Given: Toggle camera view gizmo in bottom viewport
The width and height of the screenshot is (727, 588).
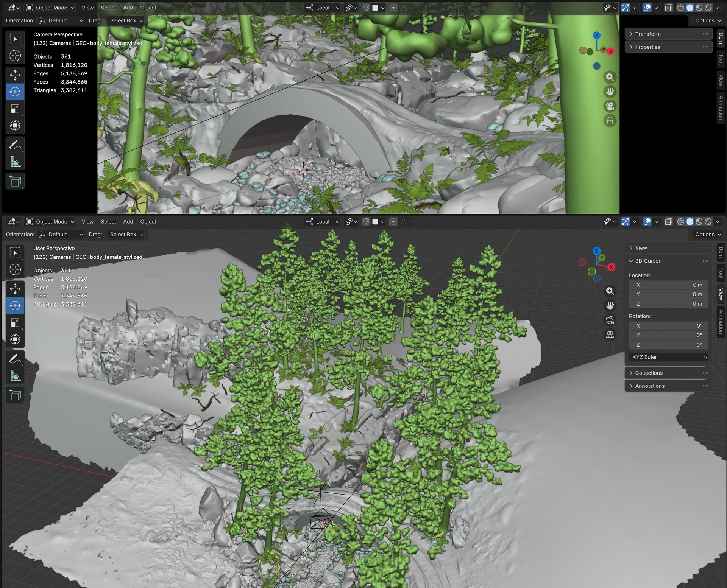Looking at the screenshot, I should (x=610, y=320).
